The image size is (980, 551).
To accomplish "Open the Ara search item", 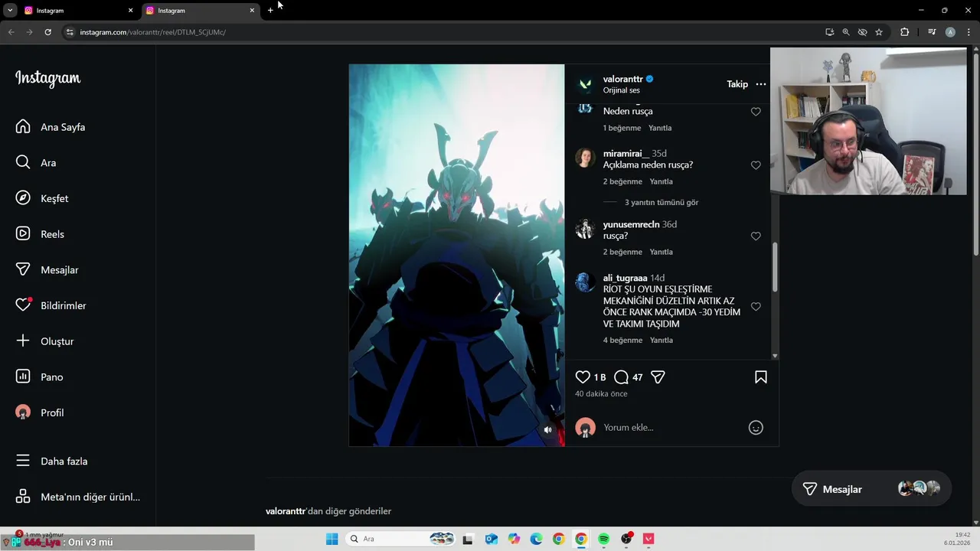I will pyautogui.click(x=36, y=163).
